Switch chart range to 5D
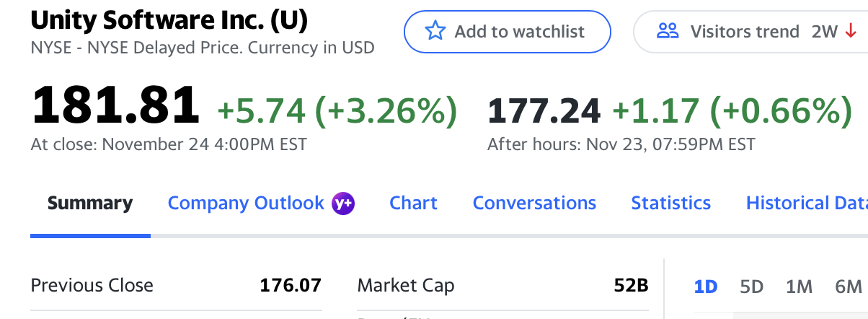868x319 pixels. 751,287
